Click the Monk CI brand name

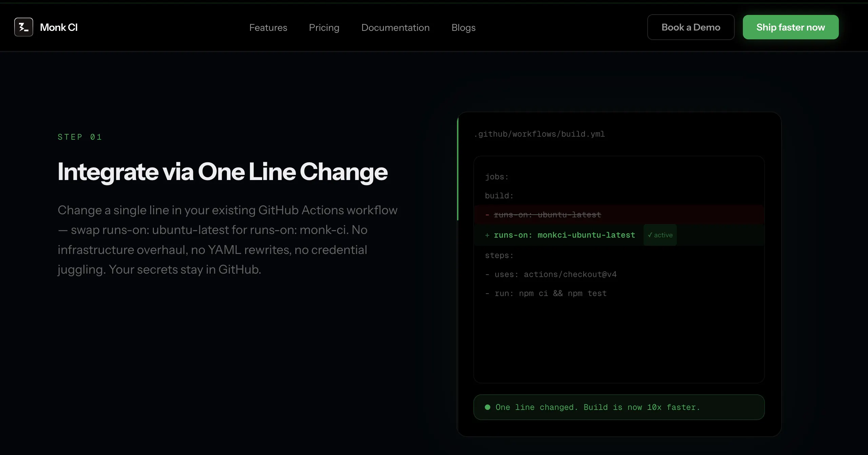[x=59, y=27]
